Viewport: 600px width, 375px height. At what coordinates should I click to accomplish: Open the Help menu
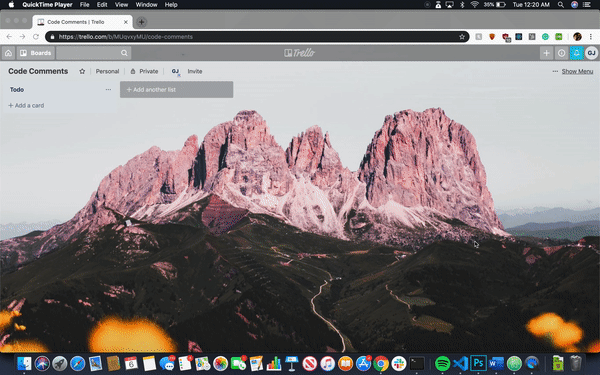click(171, 5)
